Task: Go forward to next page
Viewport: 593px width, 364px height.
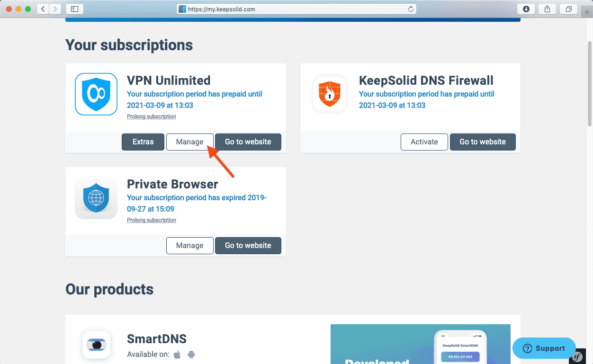Action: pos(55,9)
